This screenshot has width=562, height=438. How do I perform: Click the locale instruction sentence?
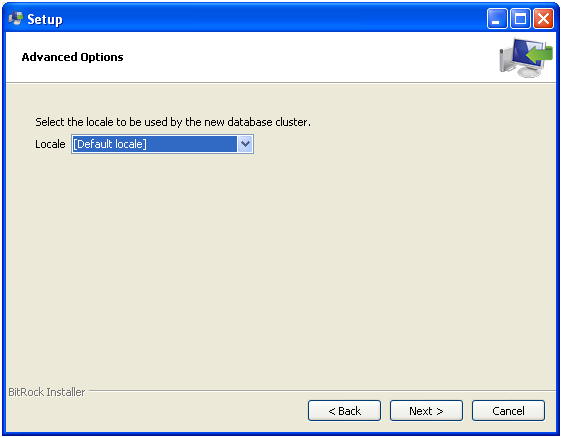click(173, 122)
